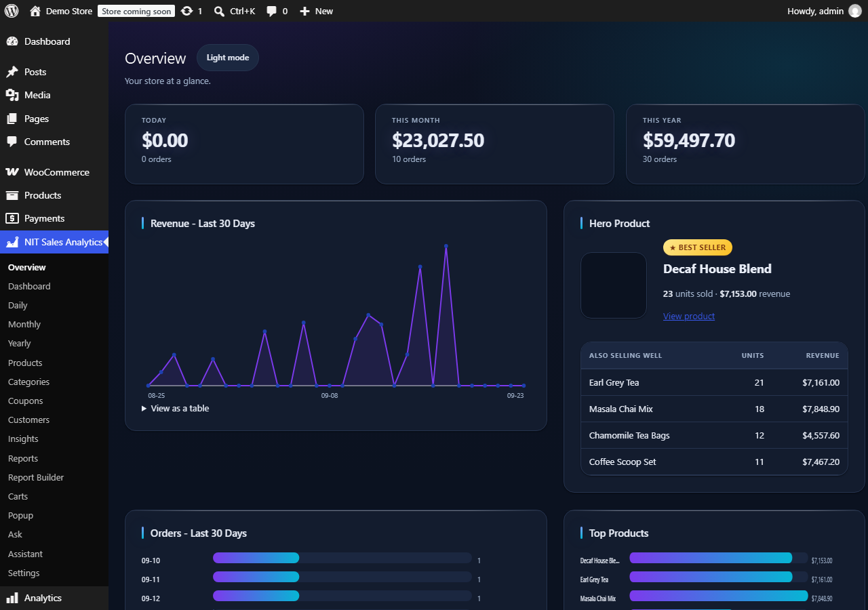Click the comments bubble icon in admin bar
Image resolution: width=868 pixels, height=610 pixels.
point(271,11)
